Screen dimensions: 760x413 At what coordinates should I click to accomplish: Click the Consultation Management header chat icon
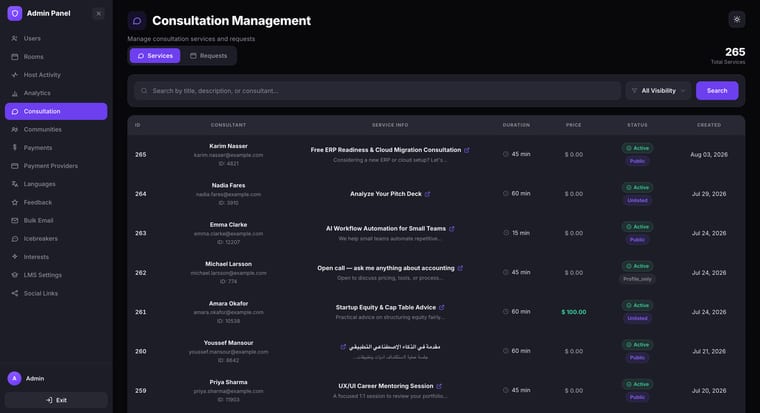coord(137,21)
